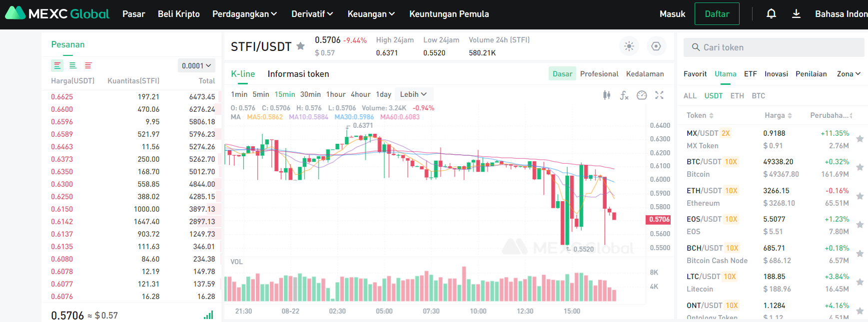The image size is (868, 322).
Task: Click the Masuk login link
Action: [x=673, y=14]
